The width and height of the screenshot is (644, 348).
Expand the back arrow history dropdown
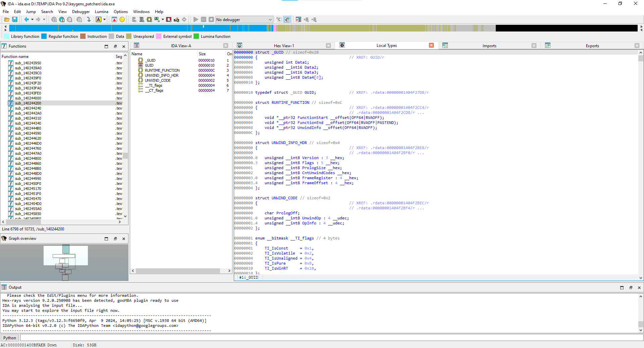pos(32,20)
